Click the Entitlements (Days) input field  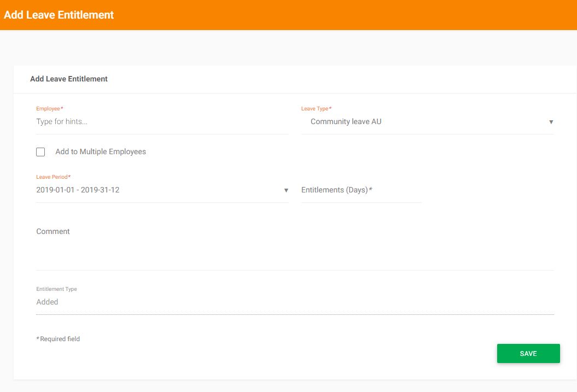click(x=361, y=190)
